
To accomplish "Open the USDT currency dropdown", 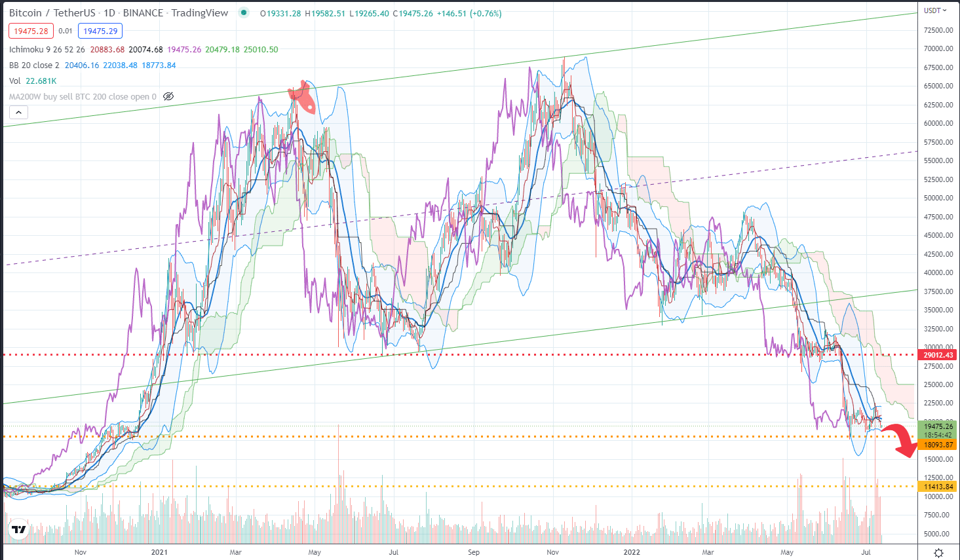I will (935, 10).
